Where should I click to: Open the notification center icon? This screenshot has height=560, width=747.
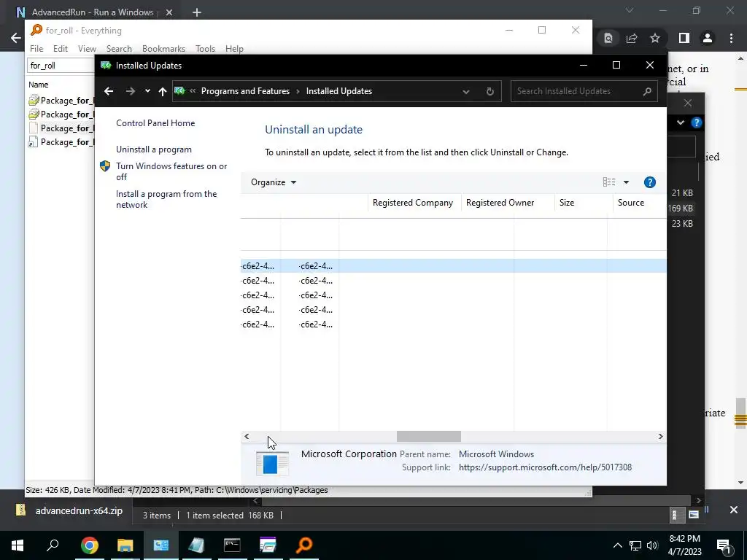click(x=723, y=545)
